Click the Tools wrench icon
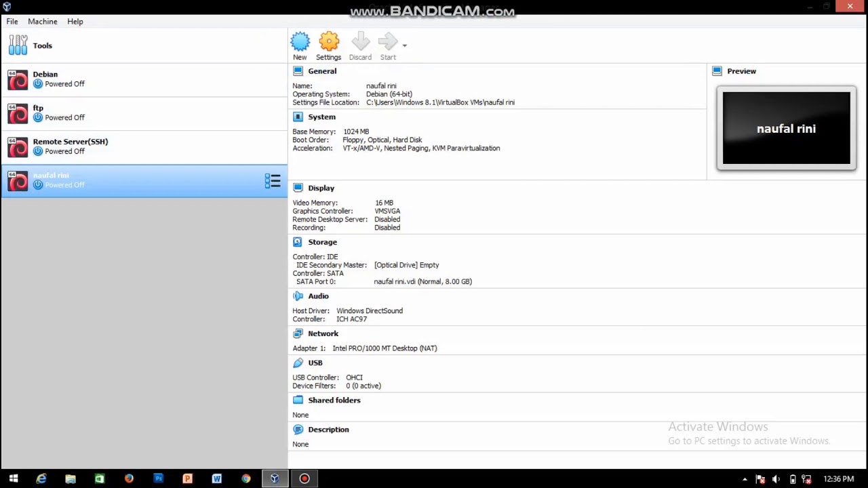This screenshot has height=488, width=868. click(18, 45)
